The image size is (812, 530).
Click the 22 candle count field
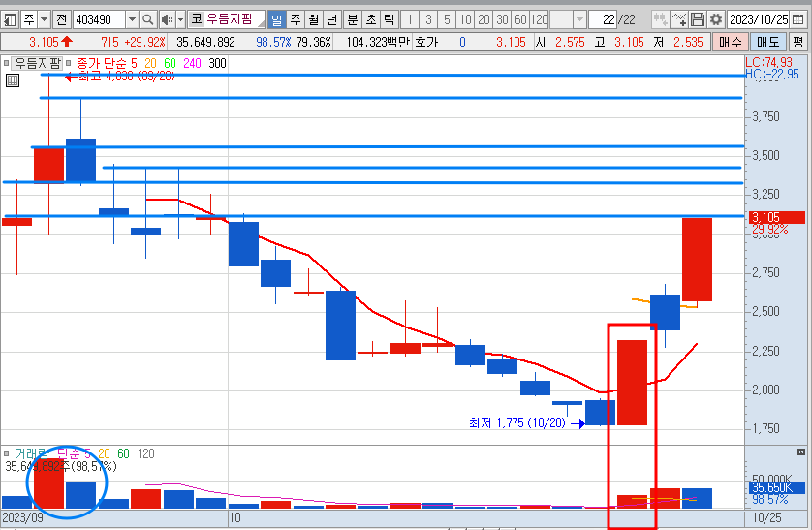(x=603, y=19)
